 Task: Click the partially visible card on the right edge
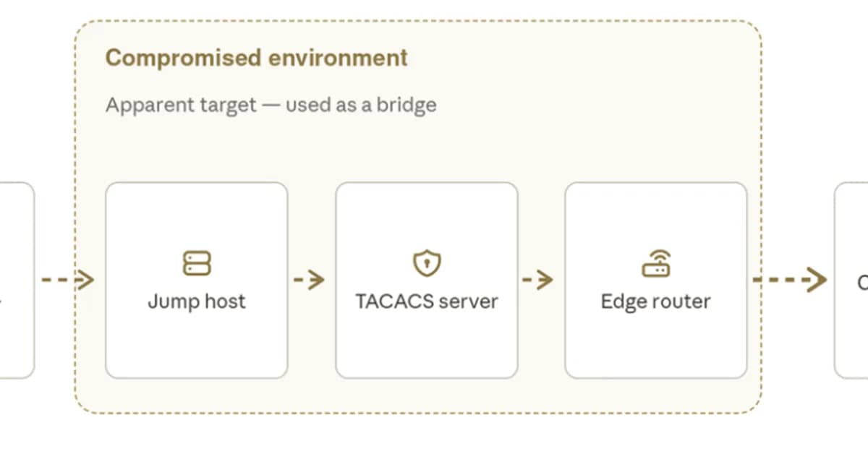851,280
